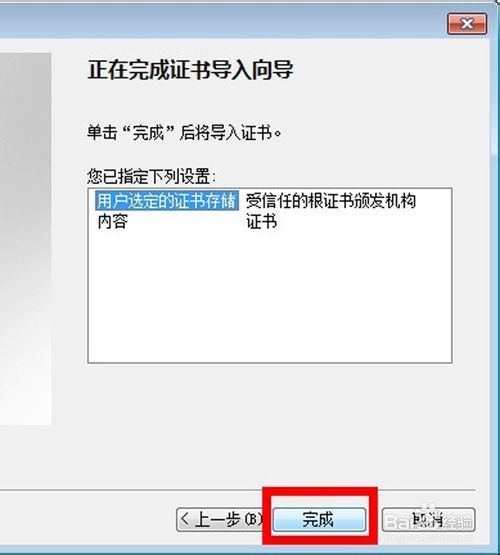Click the white X icon in the red button
Screen dimensions: 500x555
click(467, 24)
